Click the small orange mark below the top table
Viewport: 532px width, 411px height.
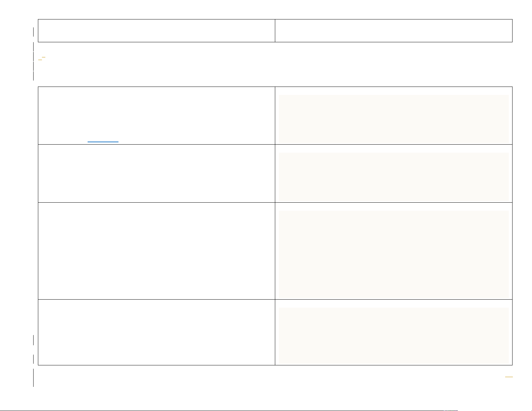[x=42, y=58]
